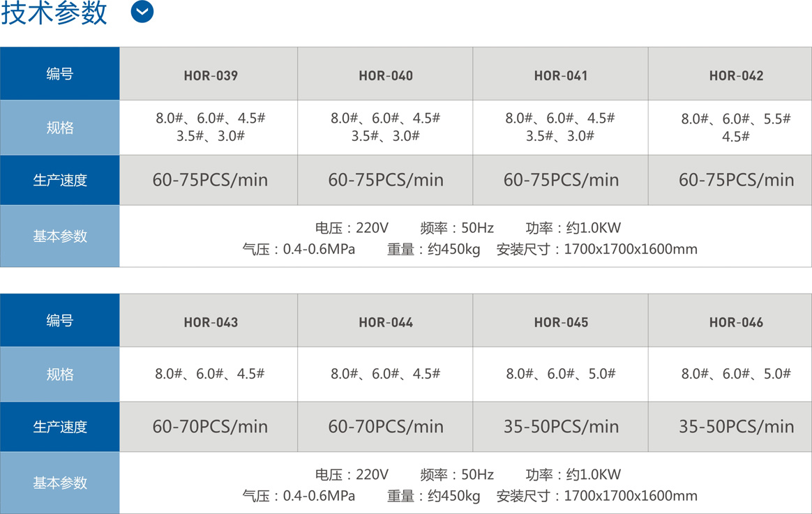Click the second table's 规格 row label
Image resolution: width=812 pixels, height=514 pixels.
point(60,375)
